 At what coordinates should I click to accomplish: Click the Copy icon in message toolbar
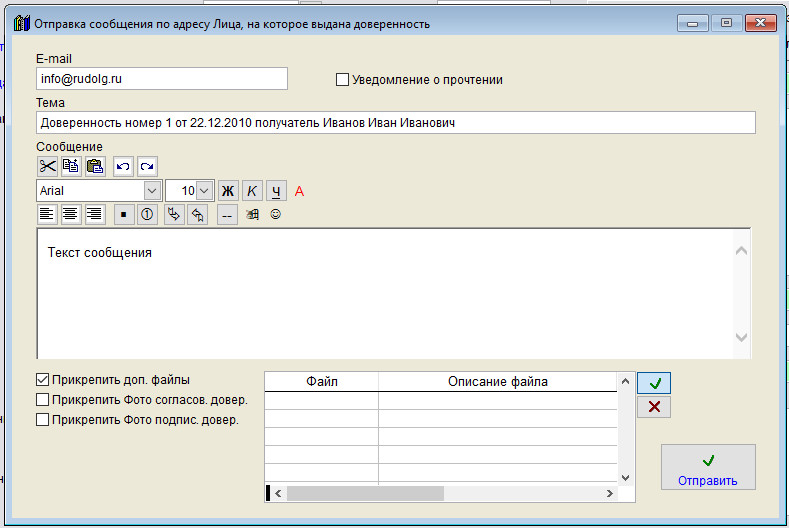(x=71, y=166)
